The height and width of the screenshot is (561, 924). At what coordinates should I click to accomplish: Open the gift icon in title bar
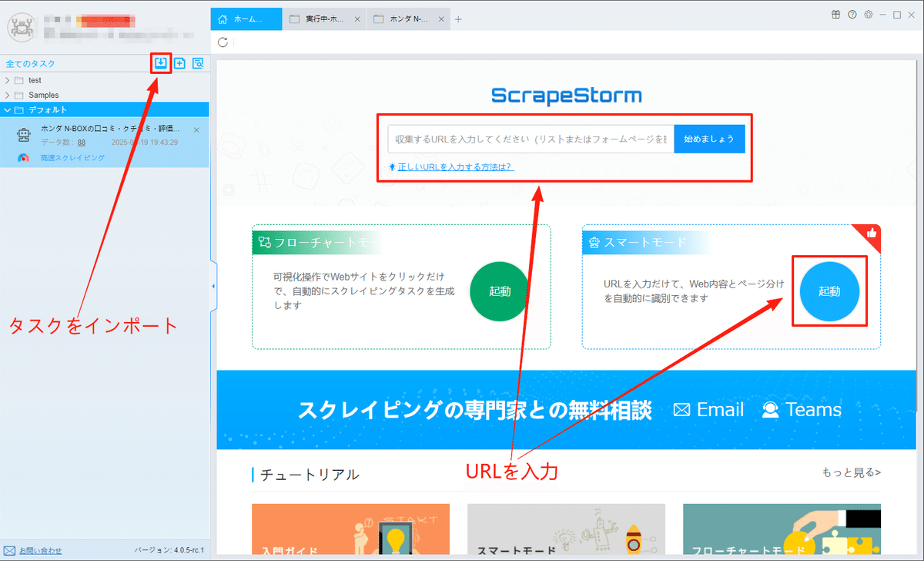point(837,15)
